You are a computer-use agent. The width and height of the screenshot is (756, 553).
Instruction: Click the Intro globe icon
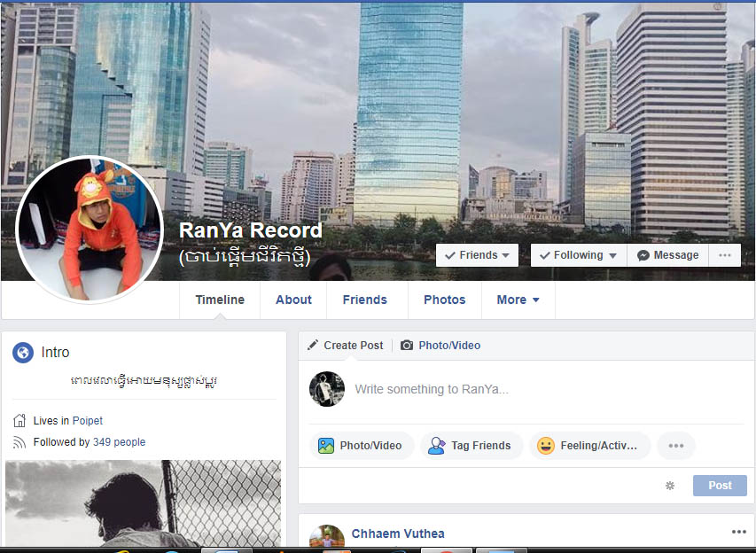(23, 353)
